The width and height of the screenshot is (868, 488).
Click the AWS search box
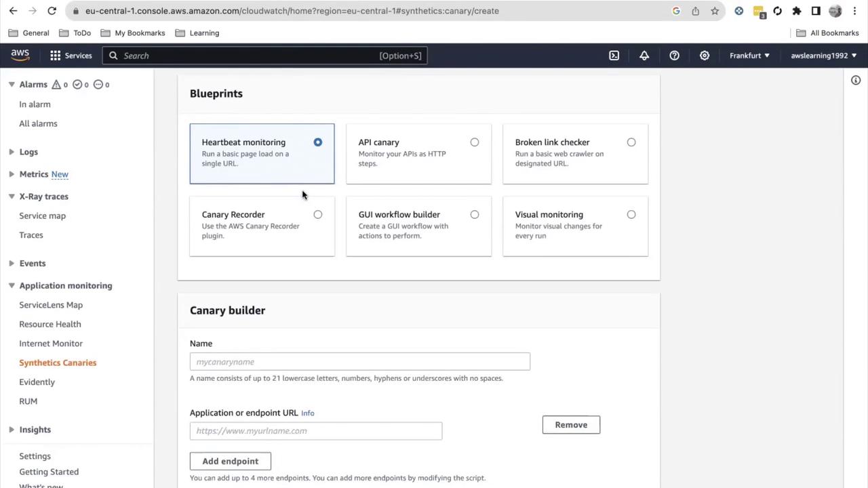tap(265, 56)
